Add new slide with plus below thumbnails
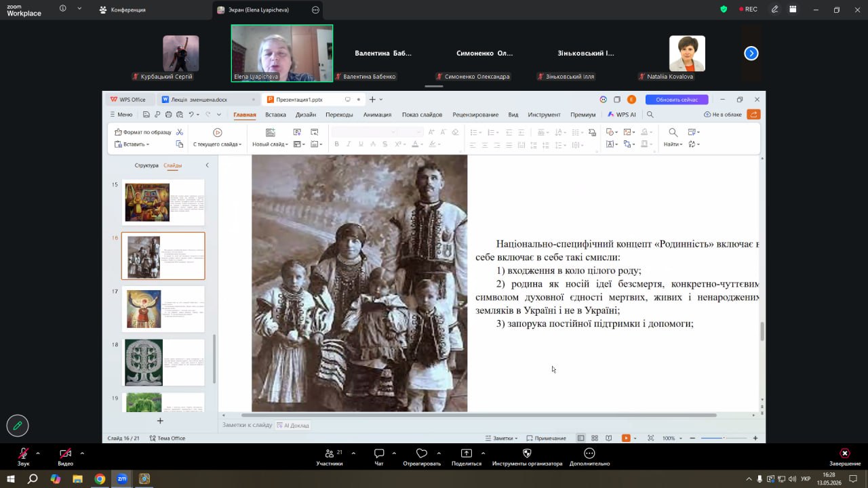This screenshot has height=488, width=868. click(160, 421)
